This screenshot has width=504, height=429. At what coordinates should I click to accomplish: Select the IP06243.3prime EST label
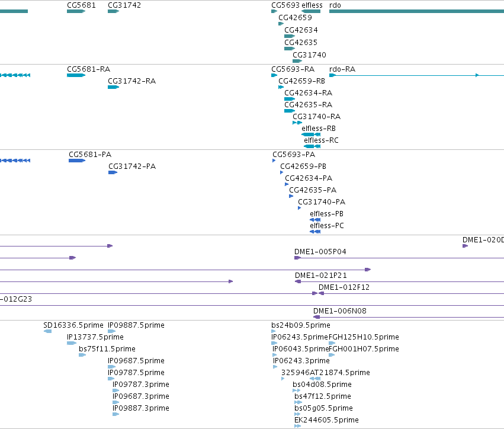301,361
